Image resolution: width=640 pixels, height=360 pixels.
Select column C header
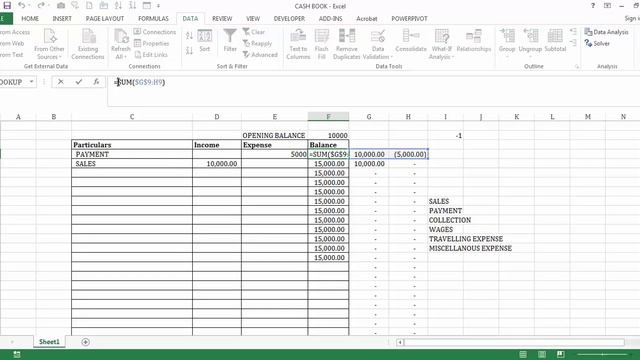click(x=132, y=117)
